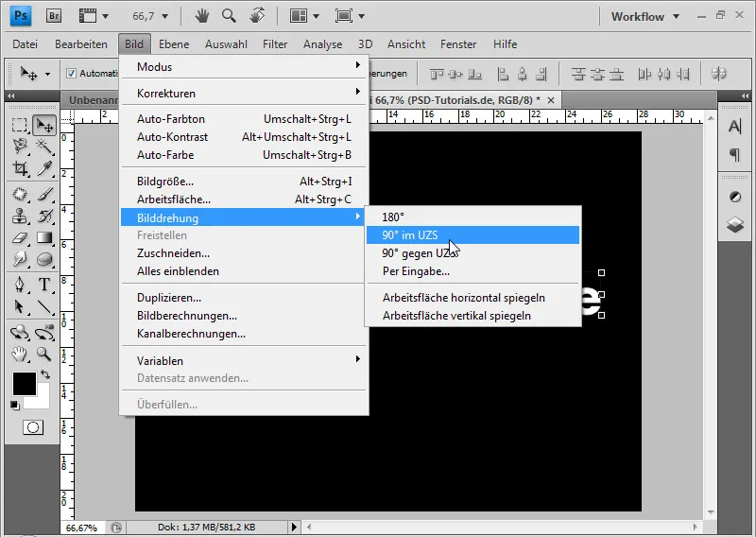Select the Sponge tool in toolbox

point(44,260)
